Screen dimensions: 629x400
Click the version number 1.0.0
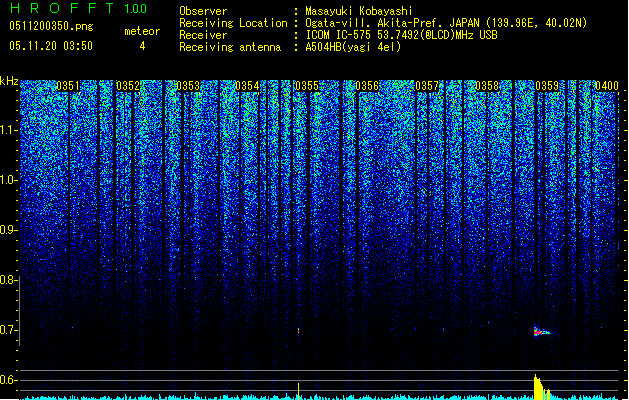pyautogui.click(x=136, y=8)
